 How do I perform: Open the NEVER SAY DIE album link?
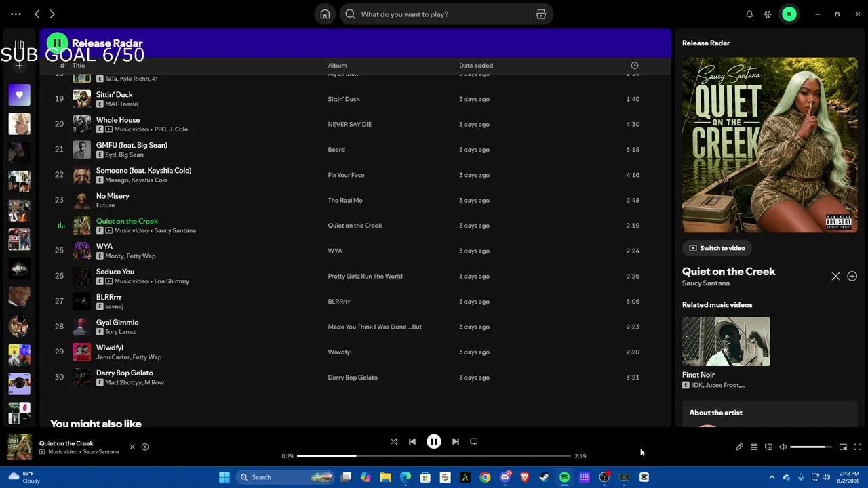coord(349,124)
